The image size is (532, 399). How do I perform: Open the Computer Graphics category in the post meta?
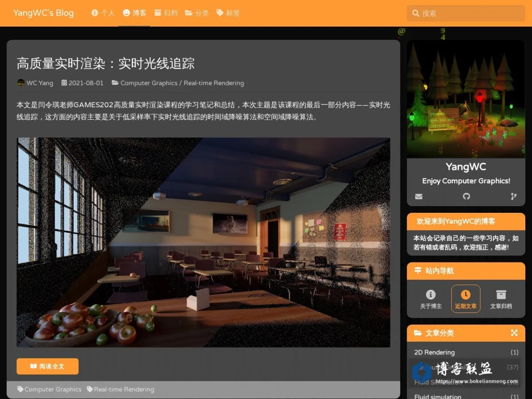[x=149, y=83]
